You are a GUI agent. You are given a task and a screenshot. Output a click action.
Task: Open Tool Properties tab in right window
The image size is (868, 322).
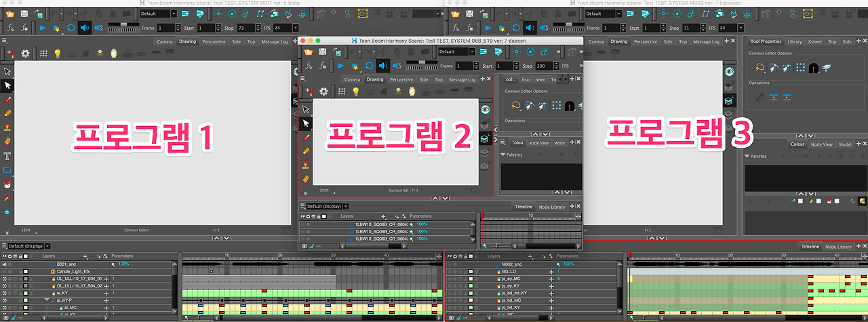(766, 41)
